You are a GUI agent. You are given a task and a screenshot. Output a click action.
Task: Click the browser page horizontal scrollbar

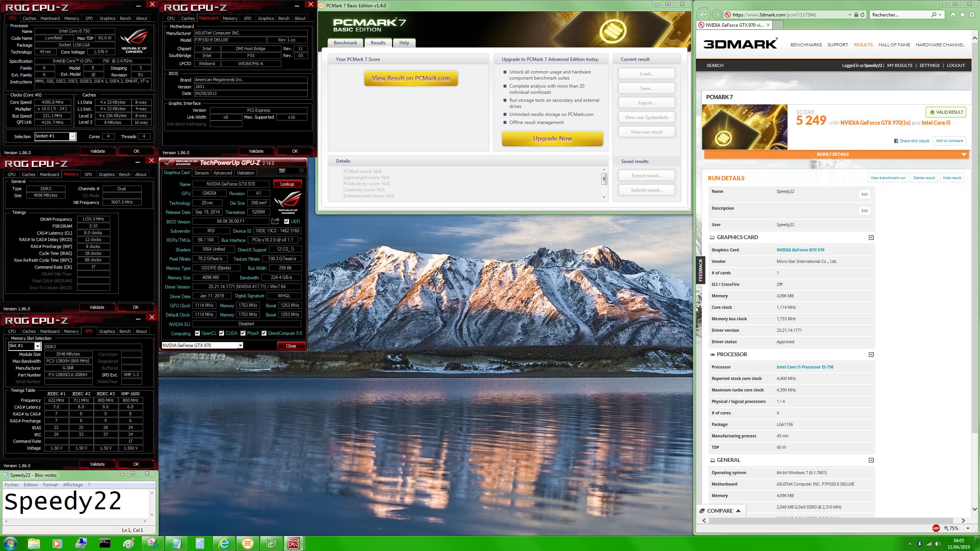[831, 520]
